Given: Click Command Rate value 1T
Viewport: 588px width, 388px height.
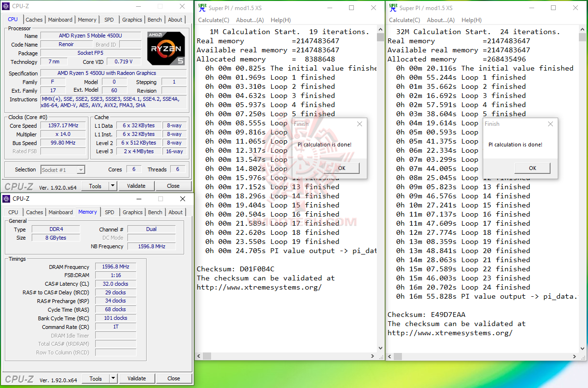Looking at the screenshot, I should 116,327.
